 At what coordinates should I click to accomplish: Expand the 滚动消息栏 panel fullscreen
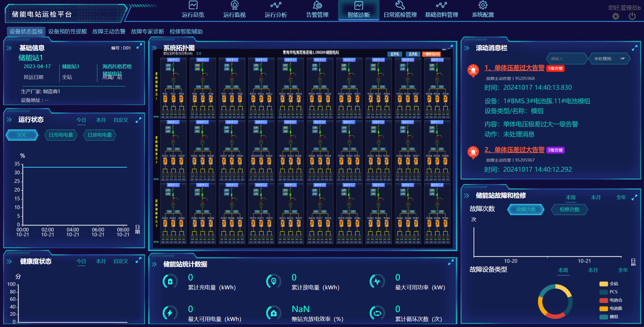coord(635,48)
